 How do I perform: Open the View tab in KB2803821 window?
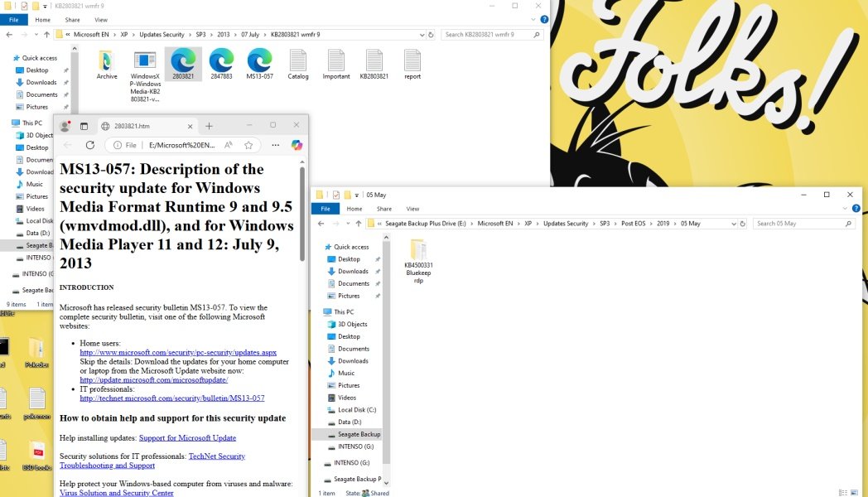coord(101,19)
